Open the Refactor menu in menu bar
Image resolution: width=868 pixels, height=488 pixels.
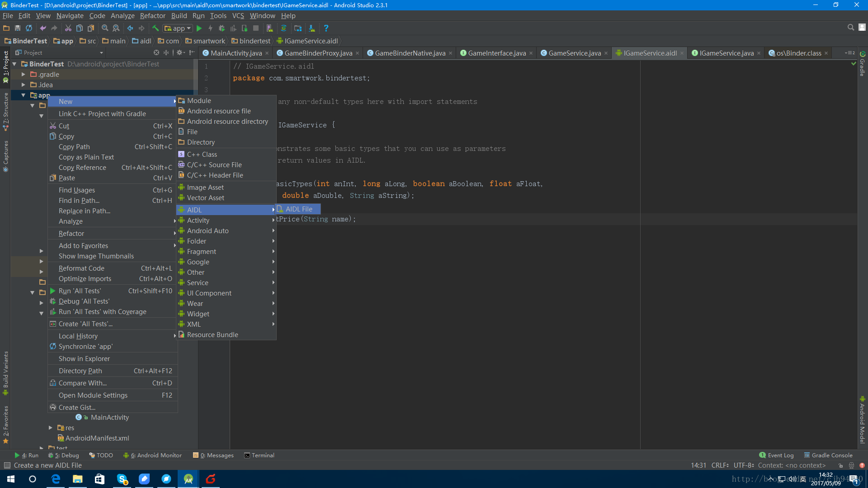click(x=152, y=16)
